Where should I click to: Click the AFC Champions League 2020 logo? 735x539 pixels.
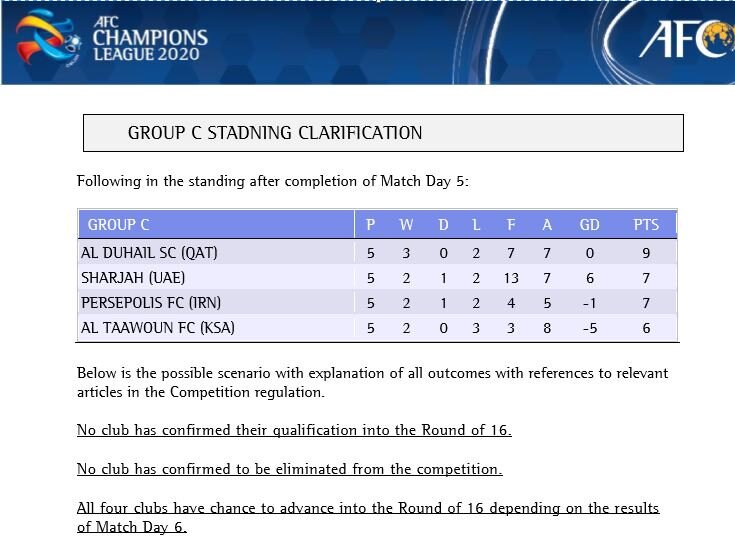click(112, 40)
